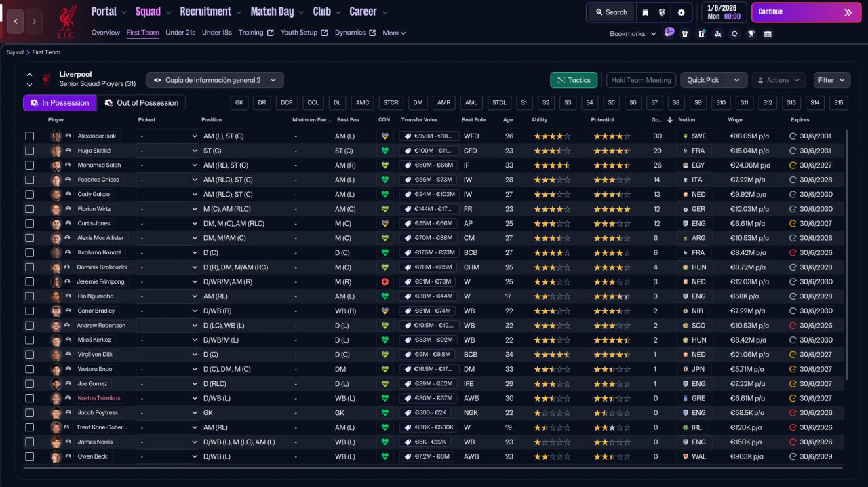
Task: Open the Tactics button
Action: 574,80
